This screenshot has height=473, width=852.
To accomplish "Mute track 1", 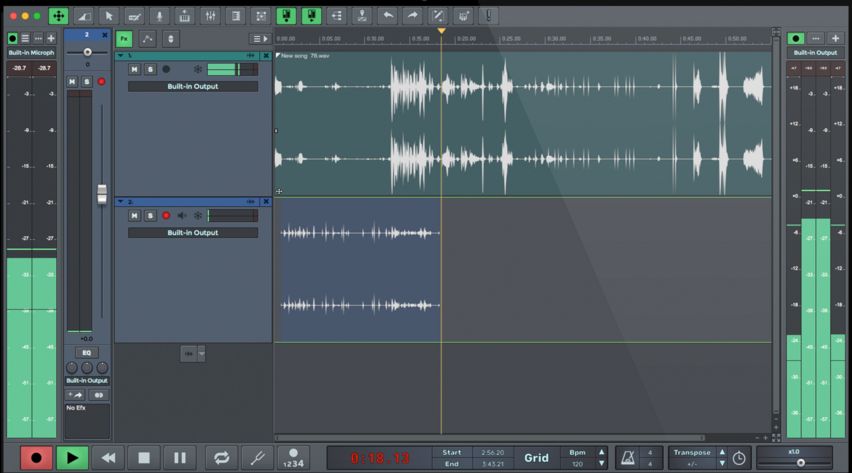I will click(134, 70).
